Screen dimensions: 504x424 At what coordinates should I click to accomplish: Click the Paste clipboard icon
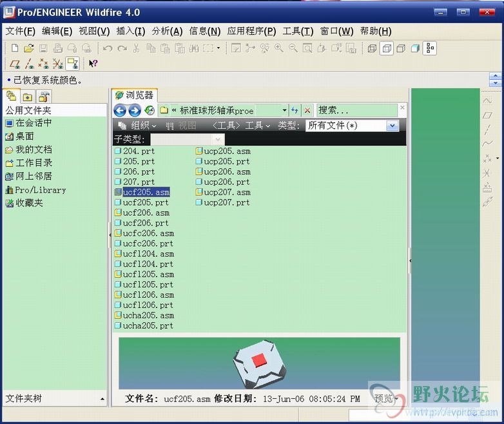[165, 48]
